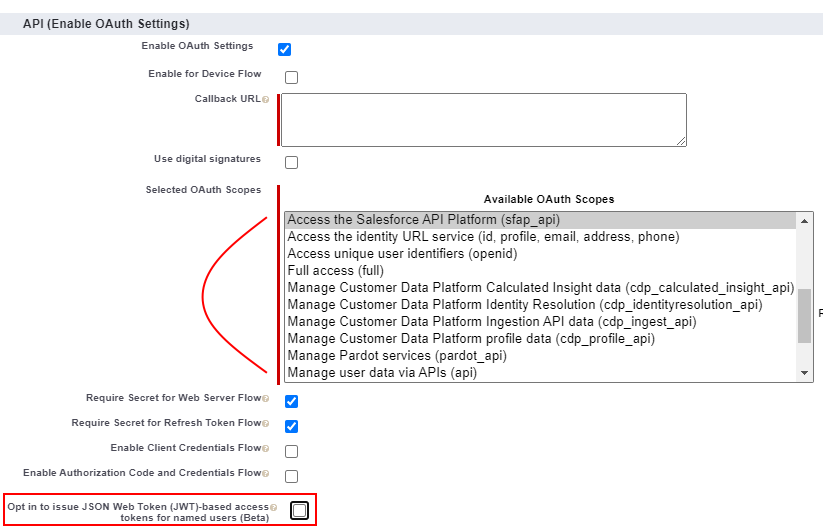Select Access the identity URL service scope
The image size is (823, 529).
[x=540, y=237]
